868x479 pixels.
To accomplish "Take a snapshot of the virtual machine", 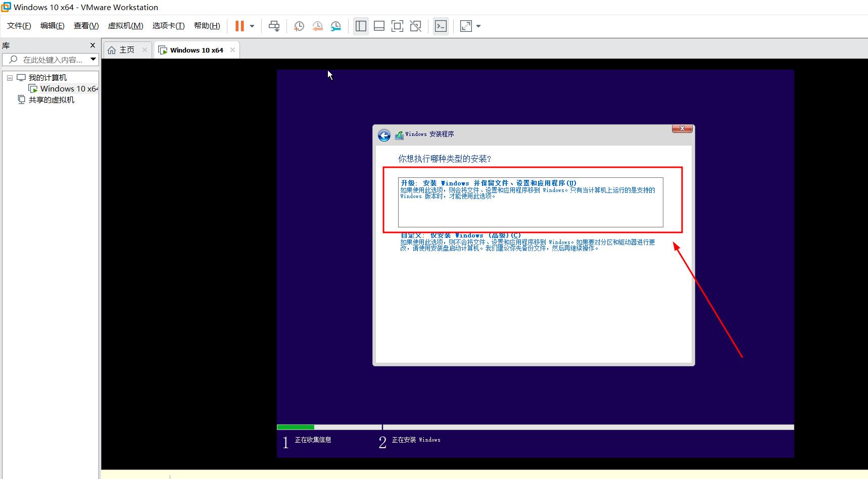I will pos(299,26).
